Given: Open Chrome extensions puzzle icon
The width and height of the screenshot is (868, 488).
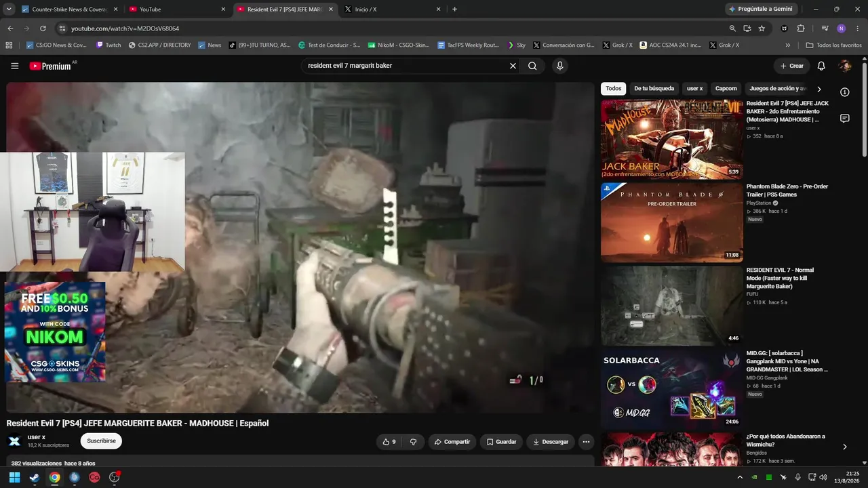Looking at the screenshot, I should [801, 28].
